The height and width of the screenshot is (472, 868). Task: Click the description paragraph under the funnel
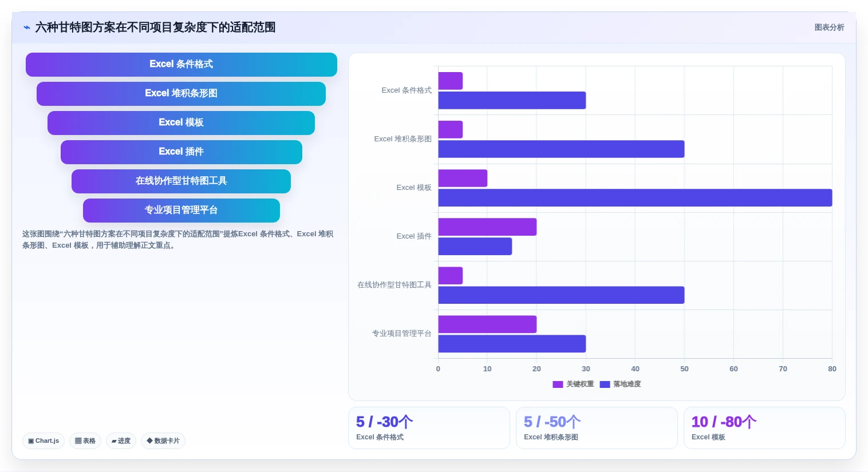coord(178,240)
